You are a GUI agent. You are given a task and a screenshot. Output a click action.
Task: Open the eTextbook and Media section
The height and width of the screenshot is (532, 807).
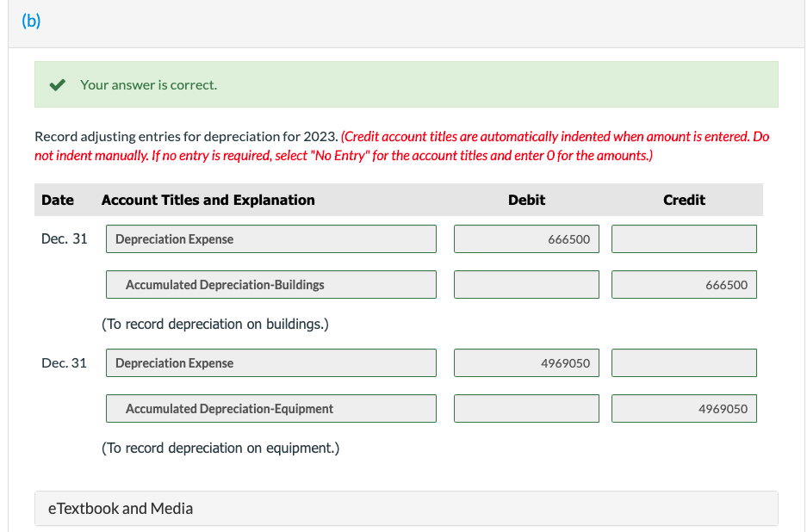[406, 509]
